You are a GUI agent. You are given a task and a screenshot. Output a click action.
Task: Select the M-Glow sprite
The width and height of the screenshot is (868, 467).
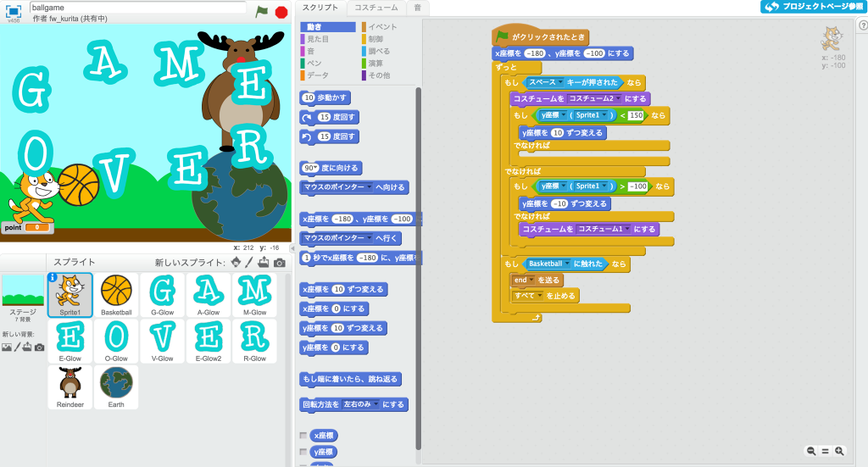[254, 294]
